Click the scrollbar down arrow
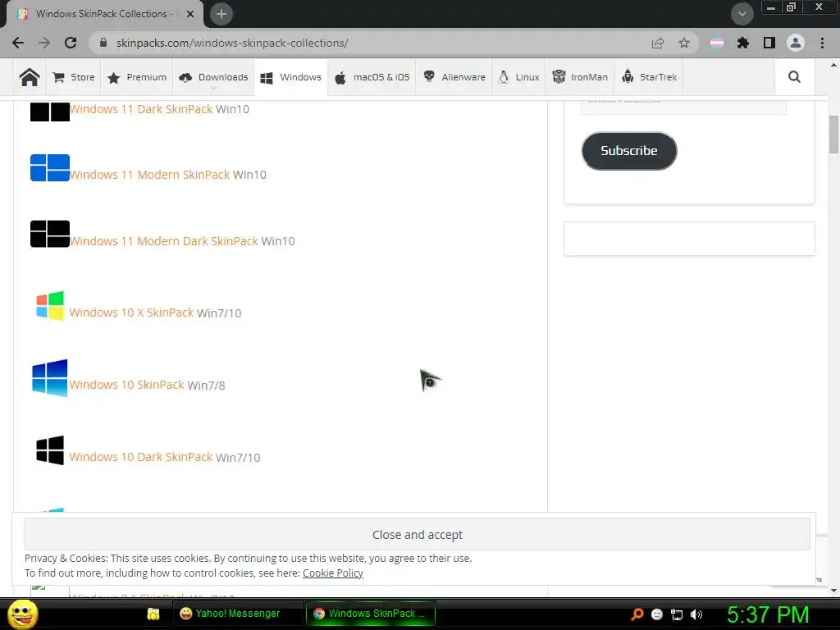This screenshot has height=630, width=840. point(833,590)
